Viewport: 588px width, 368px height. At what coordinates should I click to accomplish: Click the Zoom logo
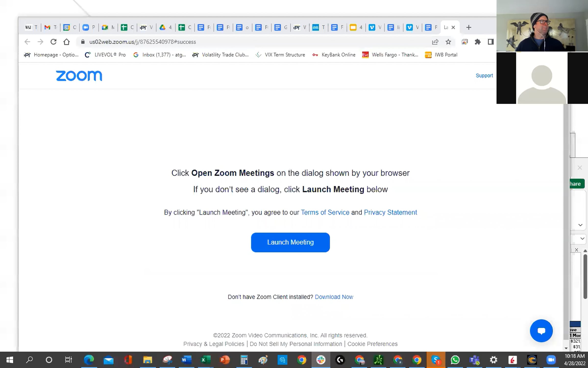[79, 76]
